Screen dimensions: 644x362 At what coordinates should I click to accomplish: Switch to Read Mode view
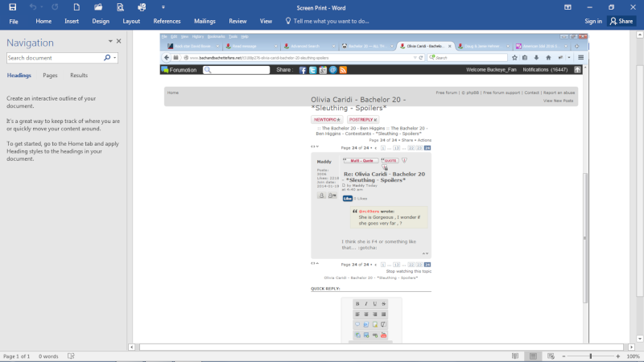[x=515, y=356]
